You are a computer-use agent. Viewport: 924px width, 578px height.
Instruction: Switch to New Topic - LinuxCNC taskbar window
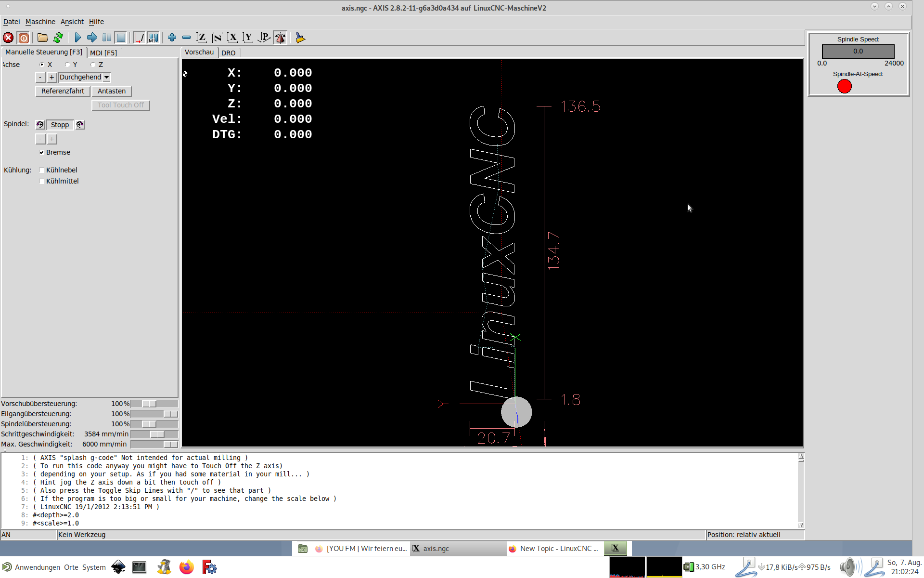554,549
